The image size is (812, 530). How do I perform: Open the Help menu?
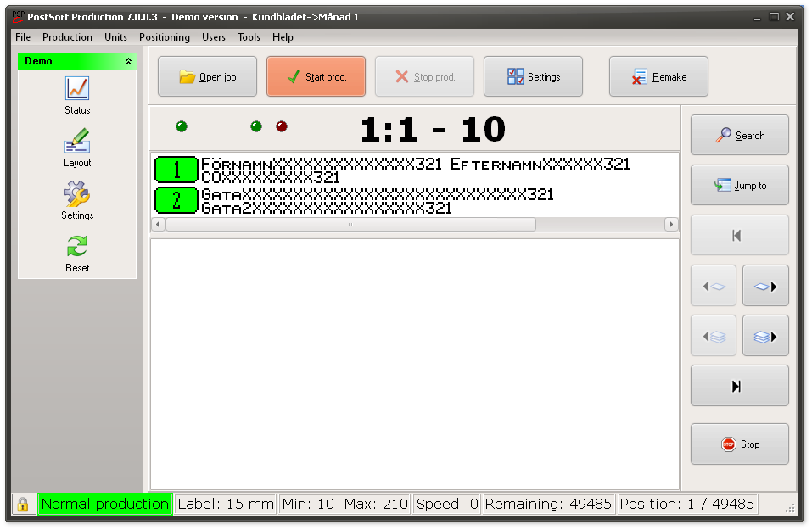click(x=283, y=37)
